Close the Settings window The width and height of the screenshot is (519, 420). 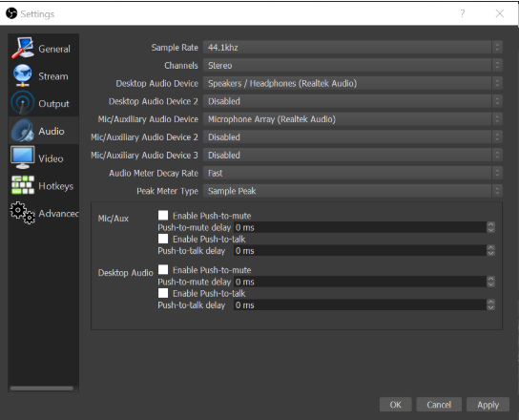point(500,13)
